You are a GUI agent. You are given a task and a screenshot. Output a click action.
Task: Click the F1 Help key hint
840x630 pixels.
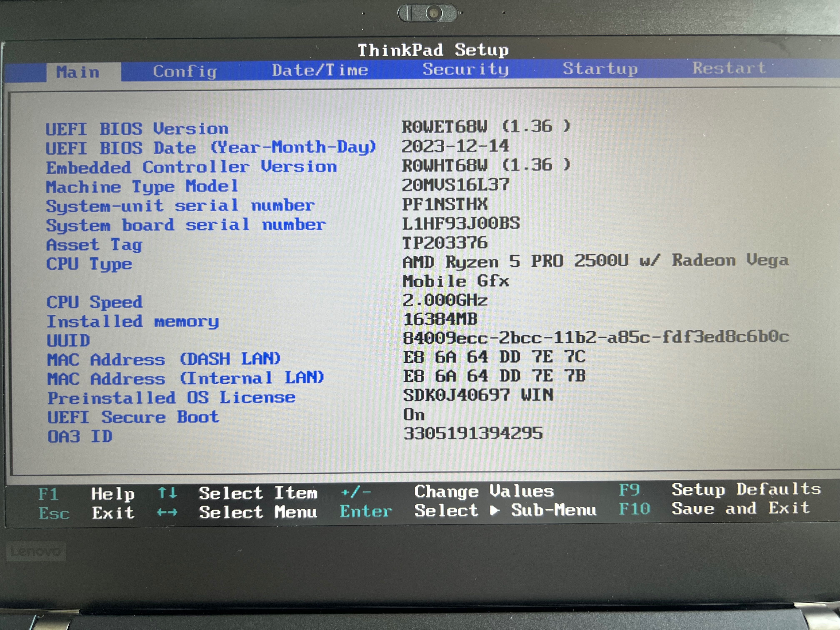tap(86, 494)
